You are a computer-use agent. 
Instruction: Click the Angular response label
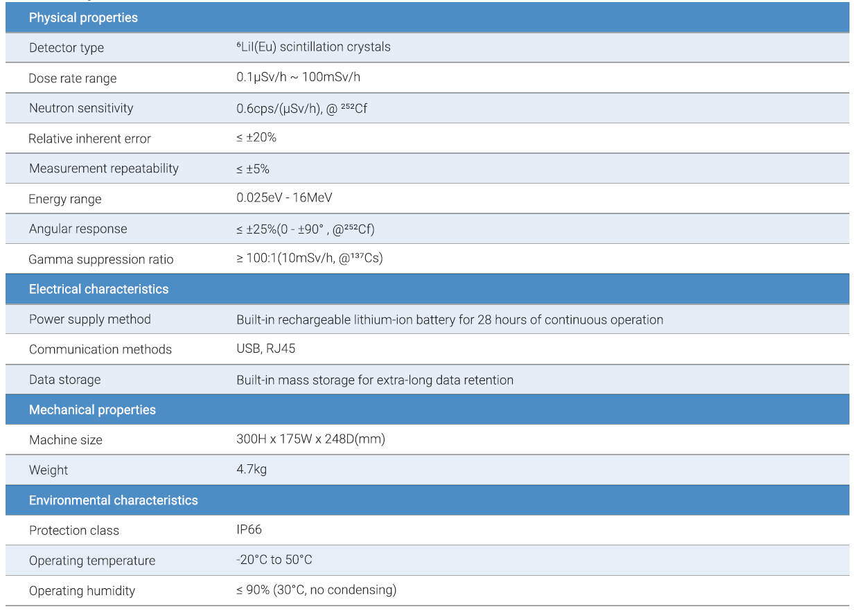click(78, 229)
